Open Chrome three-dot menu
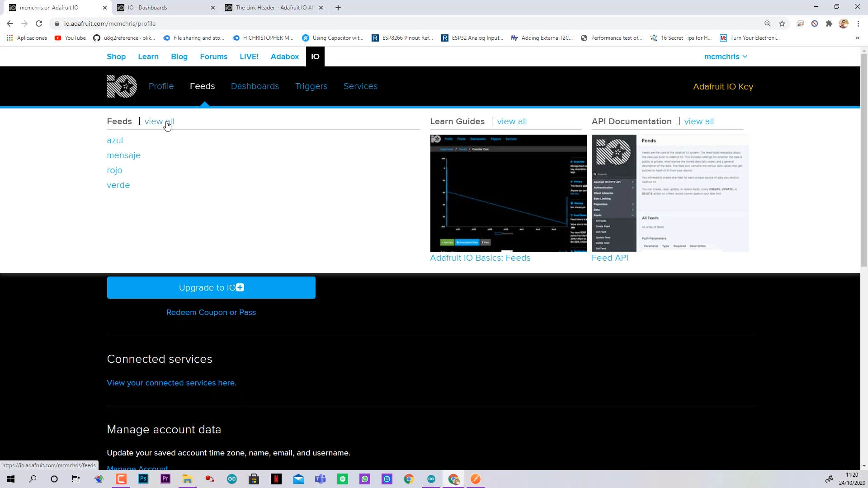This screenshot has height=488, width=868. (858, 23)
